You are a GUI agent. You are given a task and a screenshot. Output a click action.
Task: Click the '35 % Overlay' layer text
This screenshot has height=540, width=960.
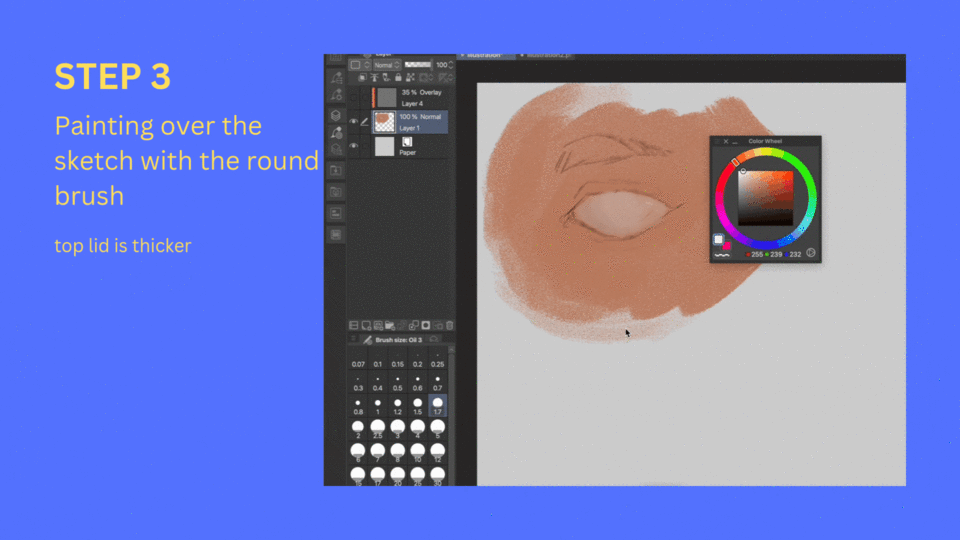(421, 92)
